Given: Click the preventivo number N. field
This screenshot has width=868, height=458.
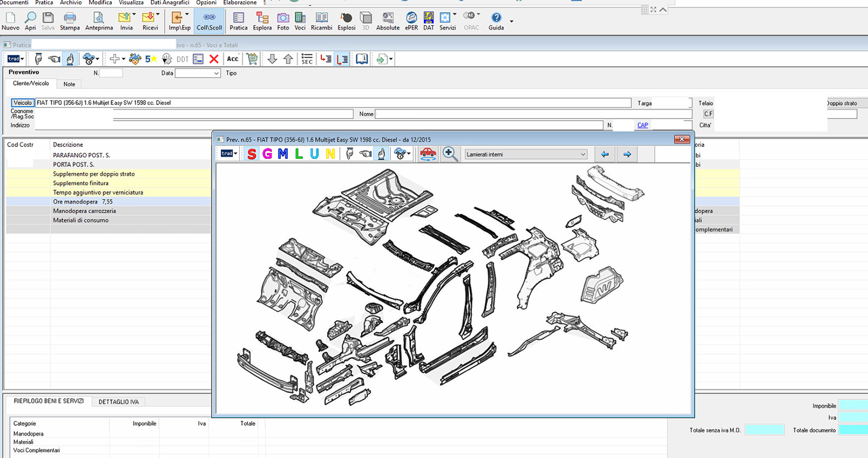Looking at the screenshot, I should (111, 73).
